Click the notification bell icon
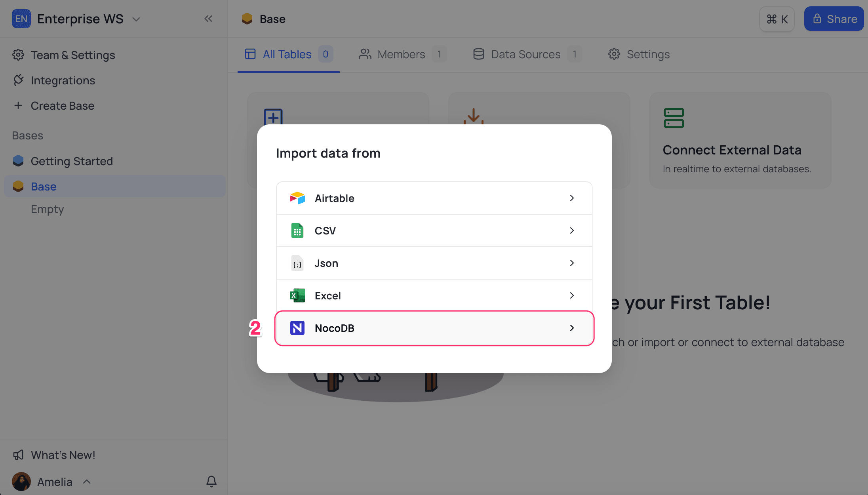 pyautogui.click(x=211, y=482)
